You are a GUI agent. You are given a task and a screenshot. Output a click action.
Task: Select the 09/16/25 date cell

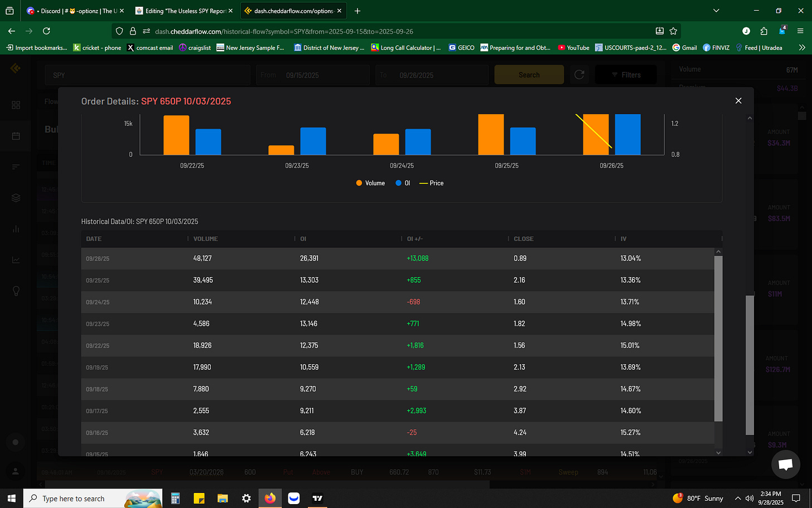[97, 433]
